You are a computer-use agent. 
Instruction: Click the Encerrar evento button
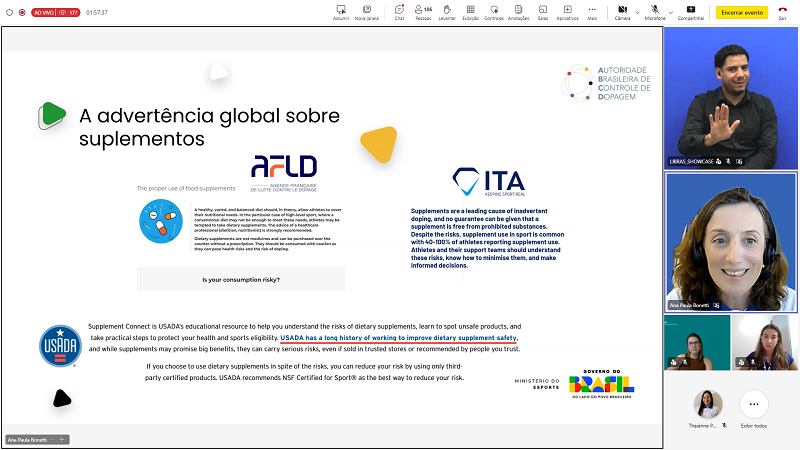pos(742,12)
